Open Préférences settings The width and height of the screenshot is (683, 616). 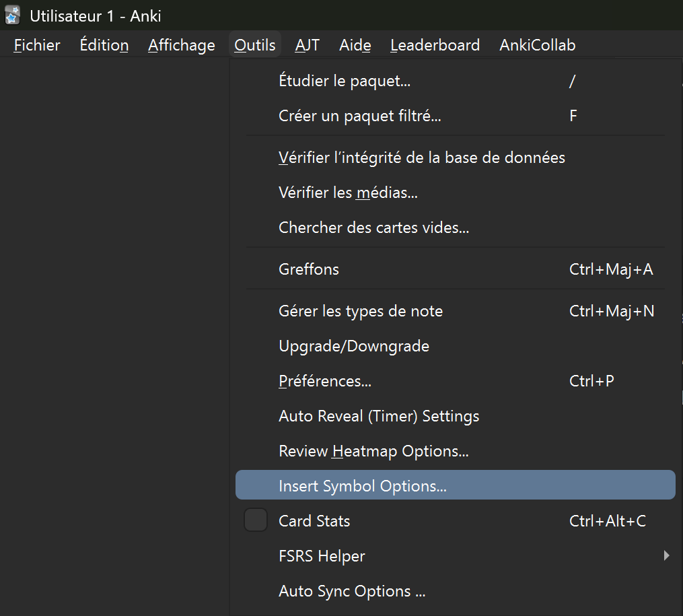coord(325,381)
